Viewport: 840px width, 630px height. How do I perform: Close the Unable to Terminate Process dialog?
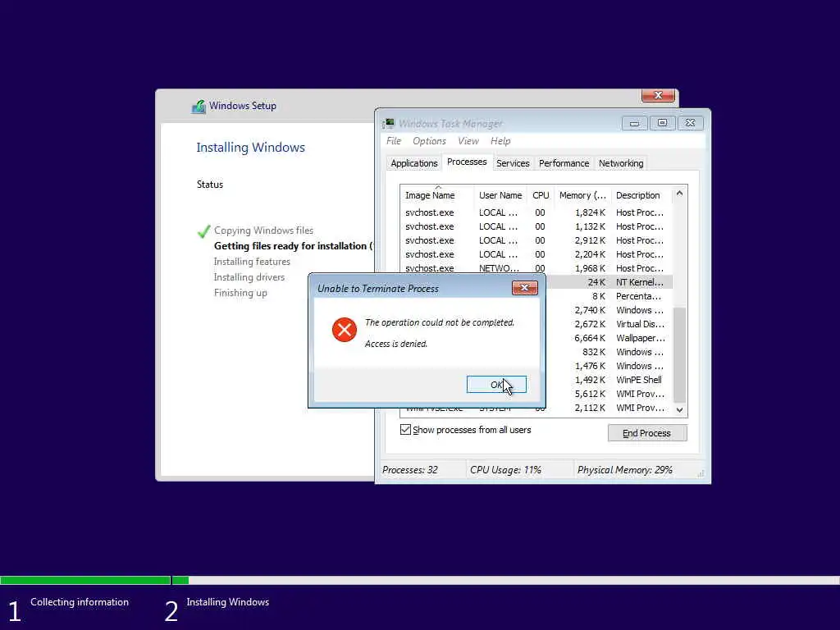[x=524, y=288]
